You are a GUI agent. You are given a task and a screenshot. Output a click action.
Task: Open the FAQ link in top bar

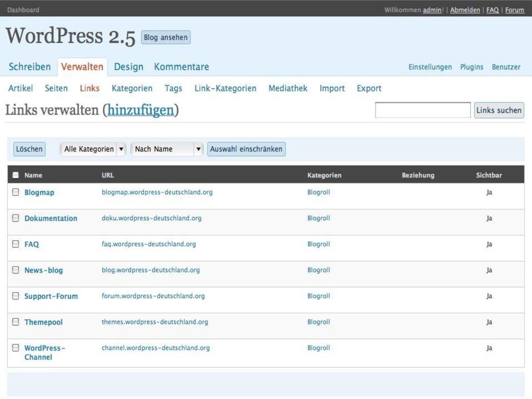pyautogui.click(x=493, y=10)
